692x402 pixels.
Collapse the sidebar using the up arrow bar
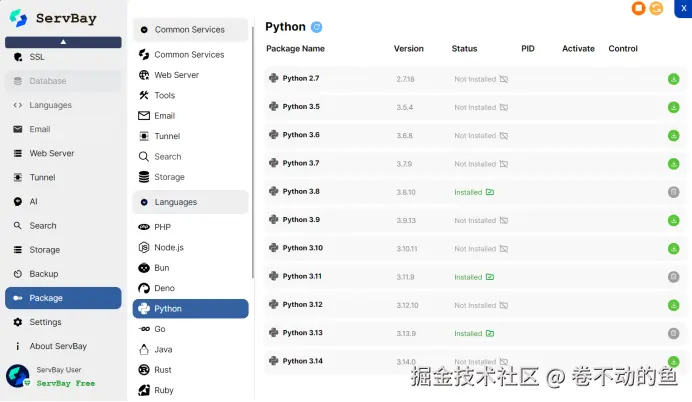63,42
